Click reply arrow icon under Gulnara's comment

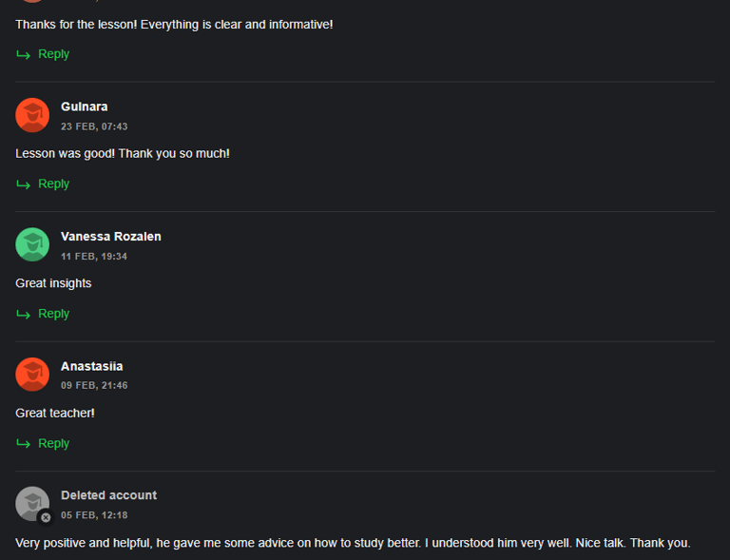23,184
